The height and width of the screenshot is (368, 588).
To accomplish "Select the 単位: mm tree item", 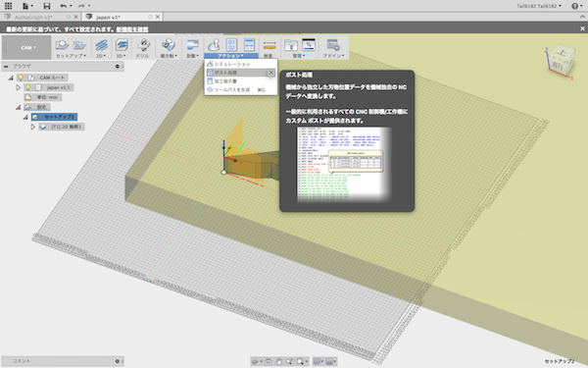I will click(x=42, y=97).
